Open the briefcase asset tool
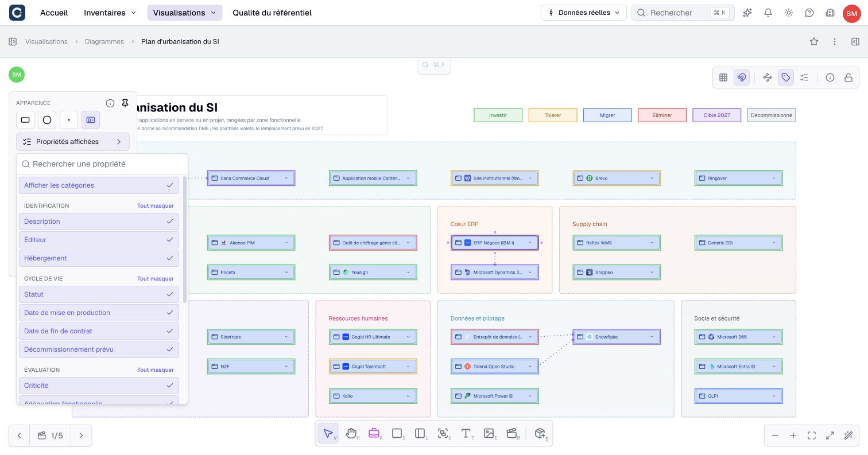The image size is (868, 455). point(374,434)
